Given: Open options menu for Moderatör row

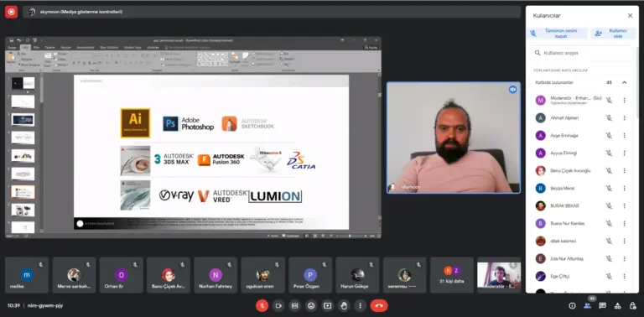Looking at the screenshot, I should point(624,100).
